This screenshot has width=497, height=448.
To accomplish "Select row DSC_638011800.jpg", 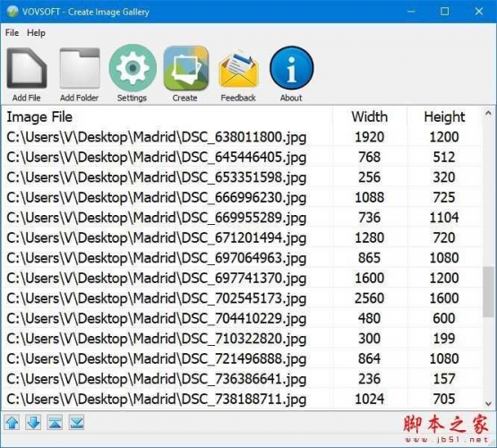I will 243,137.
